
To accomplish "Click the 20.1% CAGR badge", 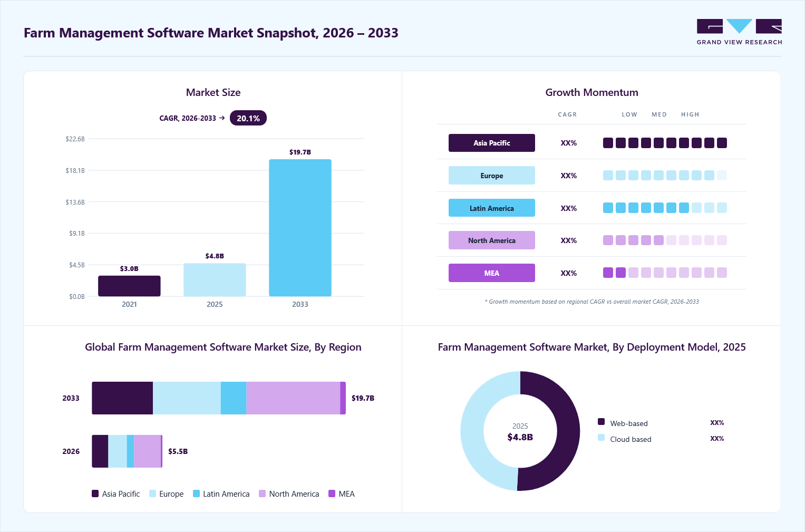I will click(248, 118).
